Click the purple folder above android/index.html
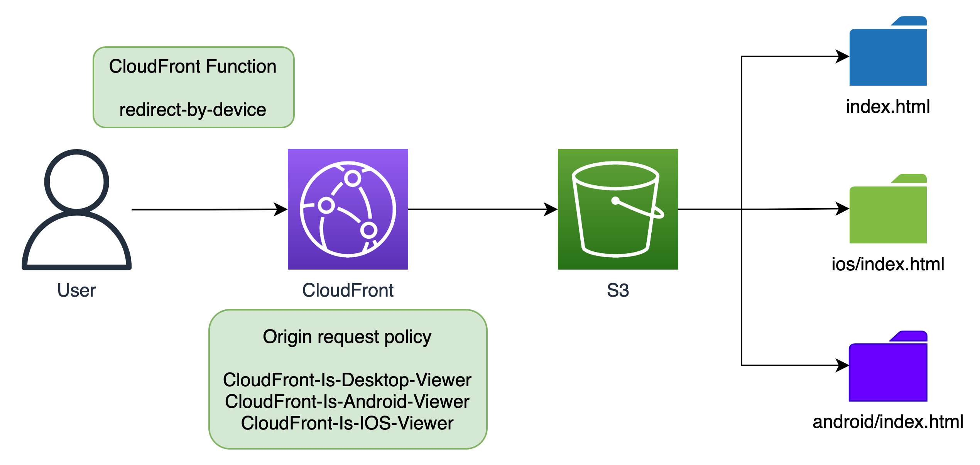The width and height of the screenshot is (980, 465). (888, 366)
